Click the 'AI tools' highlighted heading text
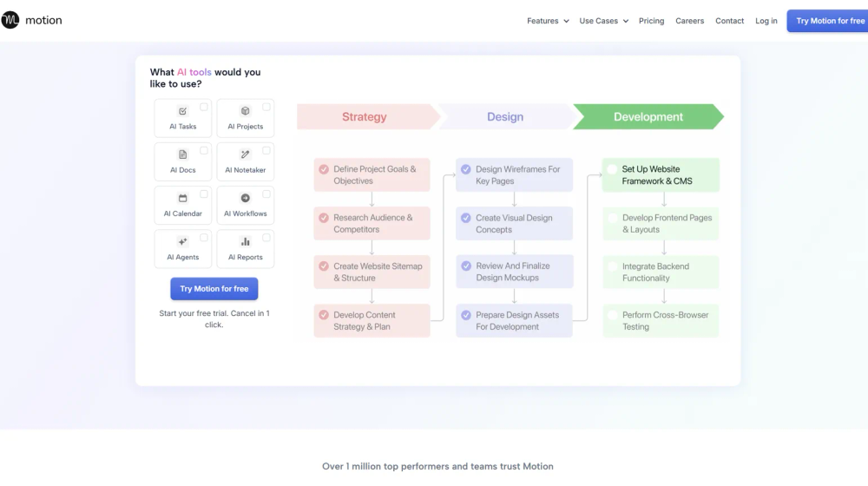The height and width of the screenshot is (486, 868). [x=194, y=72]
